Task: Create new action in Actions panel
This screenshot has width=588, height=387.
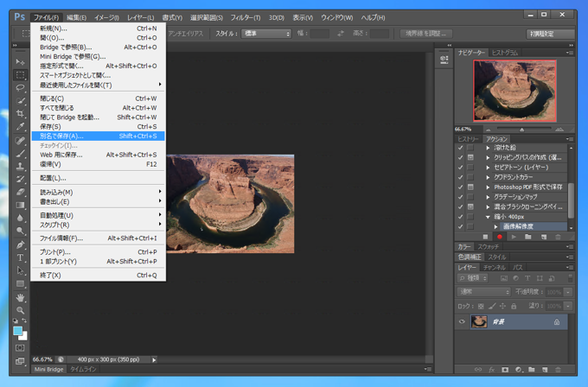Action: 543,237
